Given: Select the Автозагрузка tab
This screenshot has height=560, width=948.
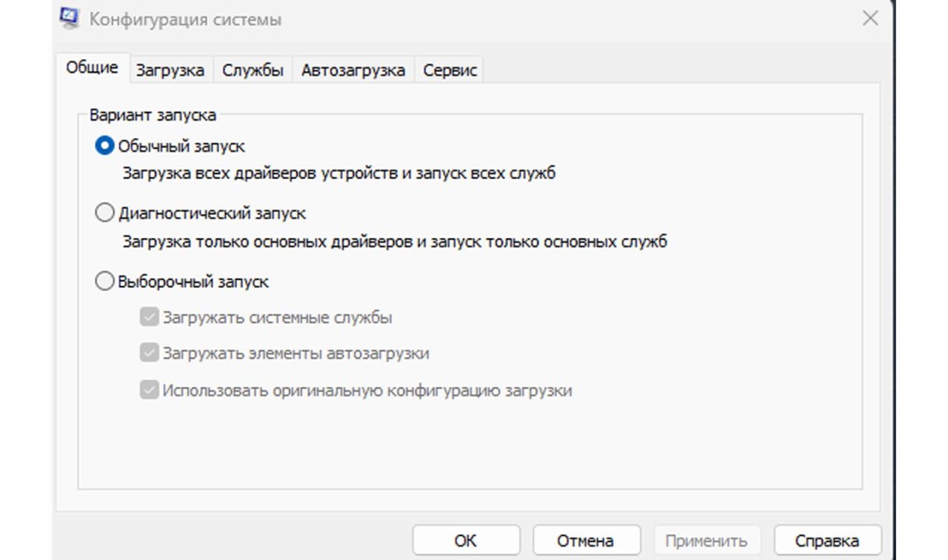Looking at the screenshot, I should (353, 71).
